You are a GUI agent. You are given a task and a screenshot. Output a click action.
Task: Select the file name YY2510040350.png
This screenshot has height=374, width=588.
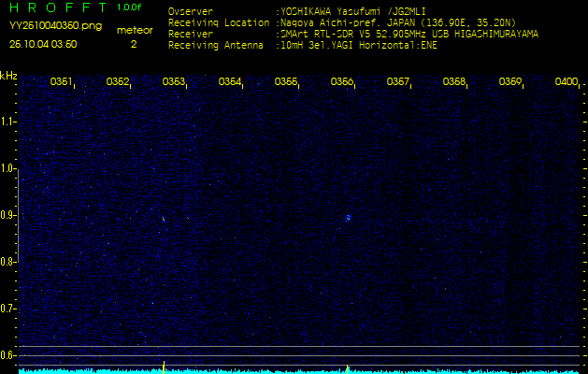pyautogui.click(x=55, y=26)
